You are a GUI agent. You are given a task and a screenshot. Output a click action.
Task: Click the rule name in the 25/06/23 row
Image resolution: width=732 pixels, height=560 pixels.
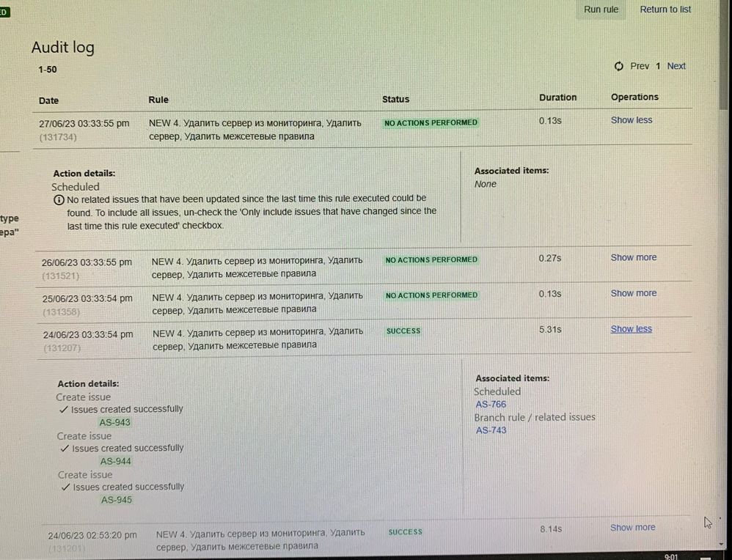click(x=257, y=303)
